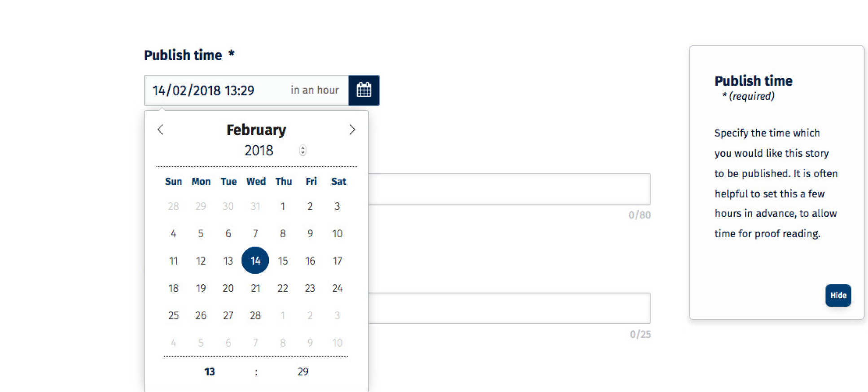Image resolution: width=868 pixels, height=392 pixels.
Task: Select February 24 Saturday date
Action: tap(338, 288)
